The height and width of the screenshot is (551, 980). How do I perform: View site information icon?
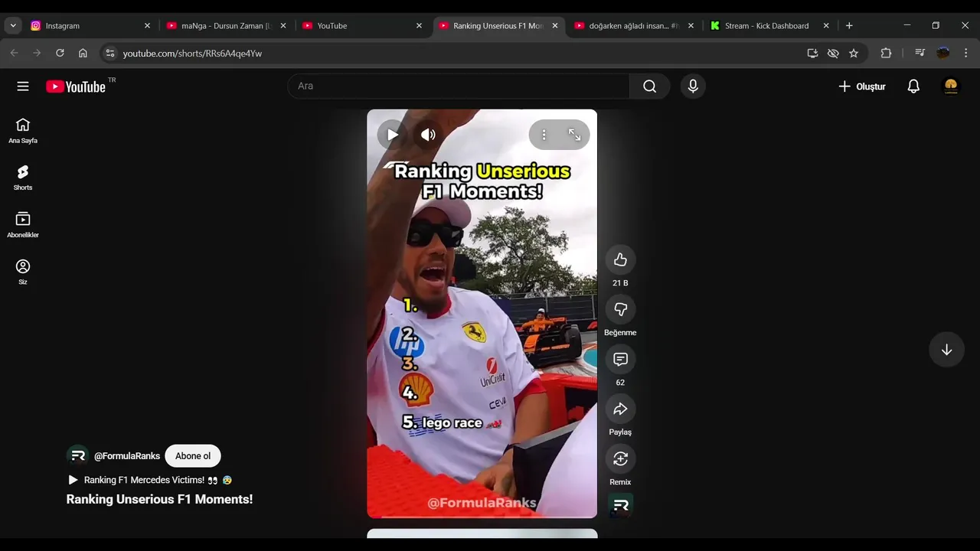click(109, 53)
